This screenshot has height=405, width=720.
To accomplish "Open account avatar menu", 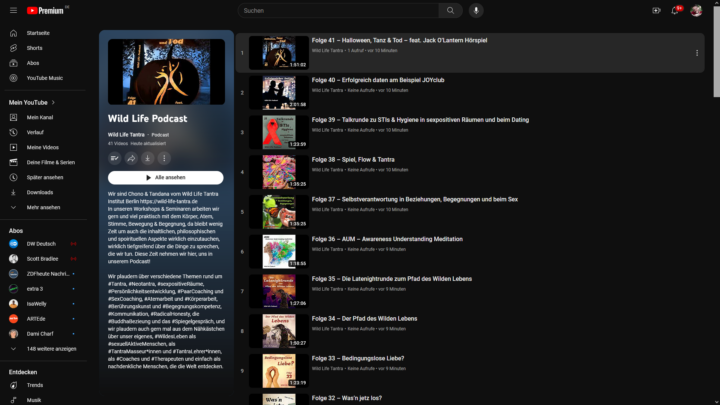I will pos(696,11).
